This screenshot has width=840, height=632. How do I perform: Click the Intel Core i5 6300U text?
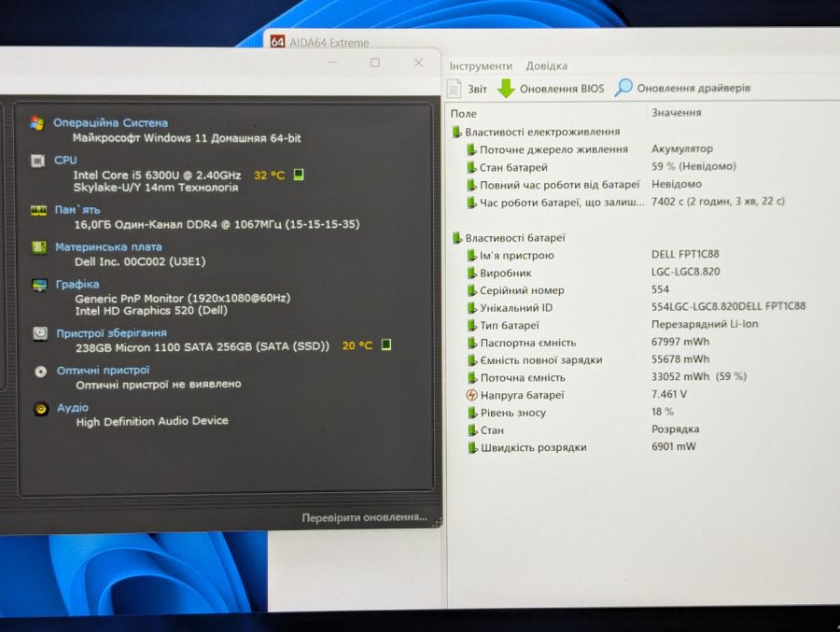[x=157, y=175]
